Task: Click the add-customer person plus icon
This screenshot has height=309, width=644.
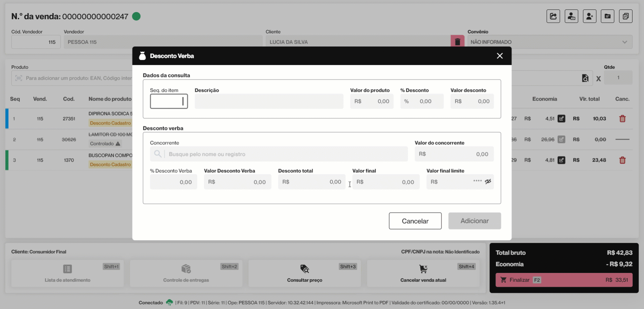Action: tap(589, 16)
